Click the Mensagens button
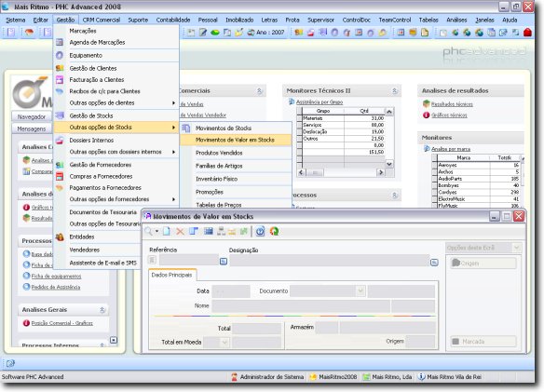The width and height of the screenshot is (544, 392). coord(32,128)
